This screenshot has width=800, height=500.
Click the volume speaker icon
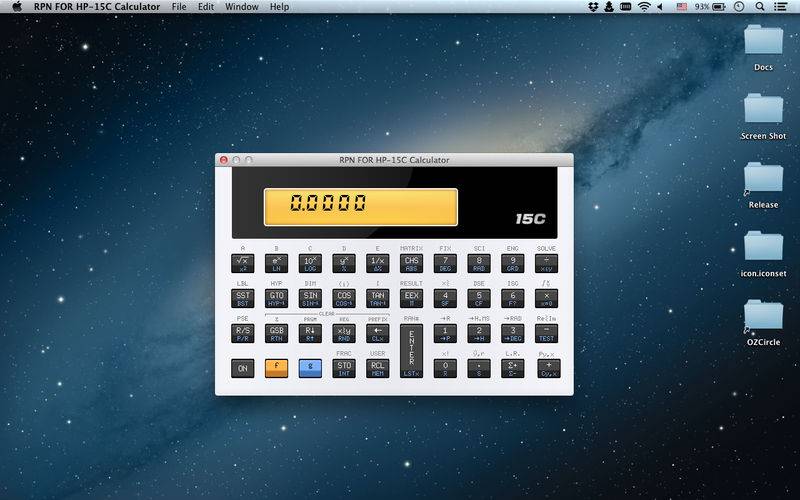(x=660, y=7)
